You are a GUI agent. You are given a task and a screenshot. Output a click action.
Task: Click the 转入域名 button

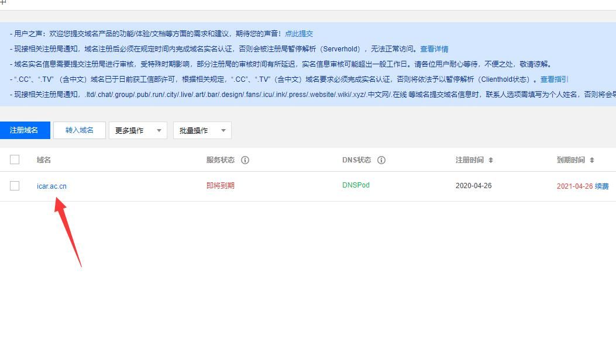coord(79,130)
